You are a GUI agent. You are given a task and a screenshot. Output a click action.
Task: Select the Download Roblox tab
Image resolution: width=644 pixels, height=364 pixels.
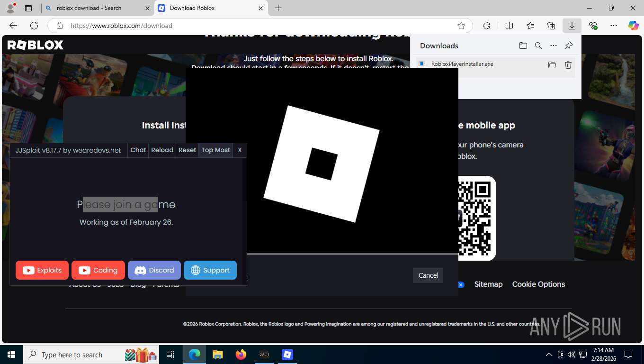(x=211, y=8)
